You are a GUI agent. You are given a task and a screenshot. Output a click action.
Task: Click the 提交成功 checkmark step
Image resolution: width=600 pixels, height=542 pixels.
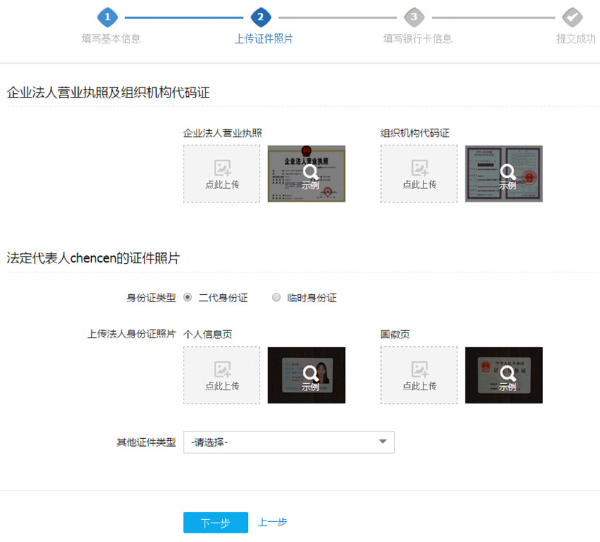[x=572, y=17]
